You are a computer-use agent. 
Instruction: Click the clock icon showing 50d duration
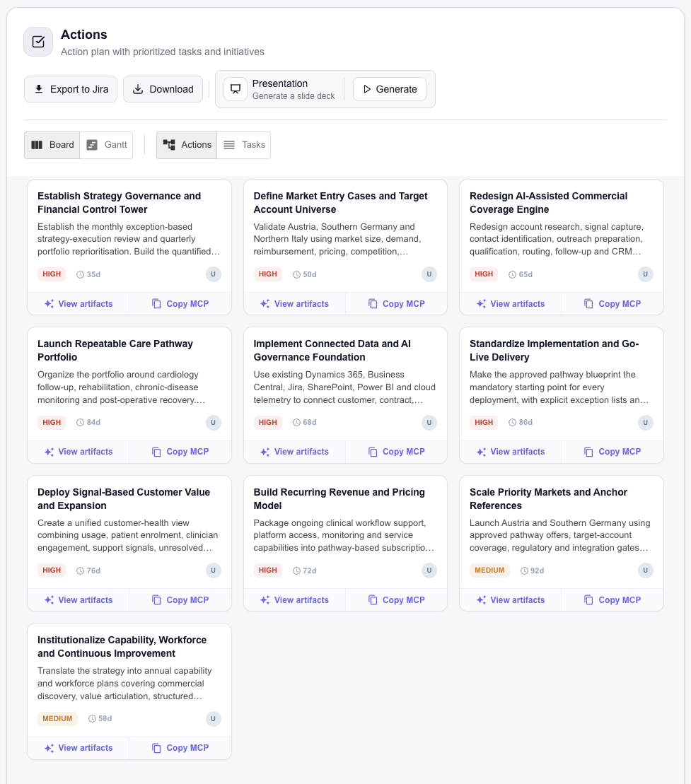tap(296, 274)
